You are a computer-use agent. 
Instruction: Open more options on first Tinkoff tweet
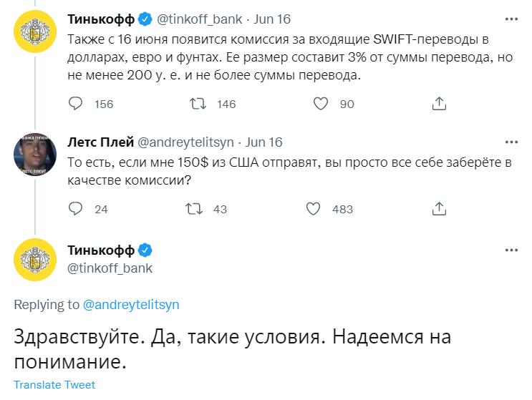(x=511, y=18)
